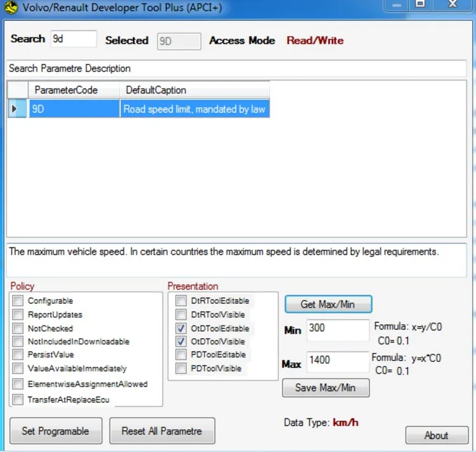Screen dimensions: 476x452
Task: Toggle the DtRToolVisible checkbox
Action: pos(181,315)
